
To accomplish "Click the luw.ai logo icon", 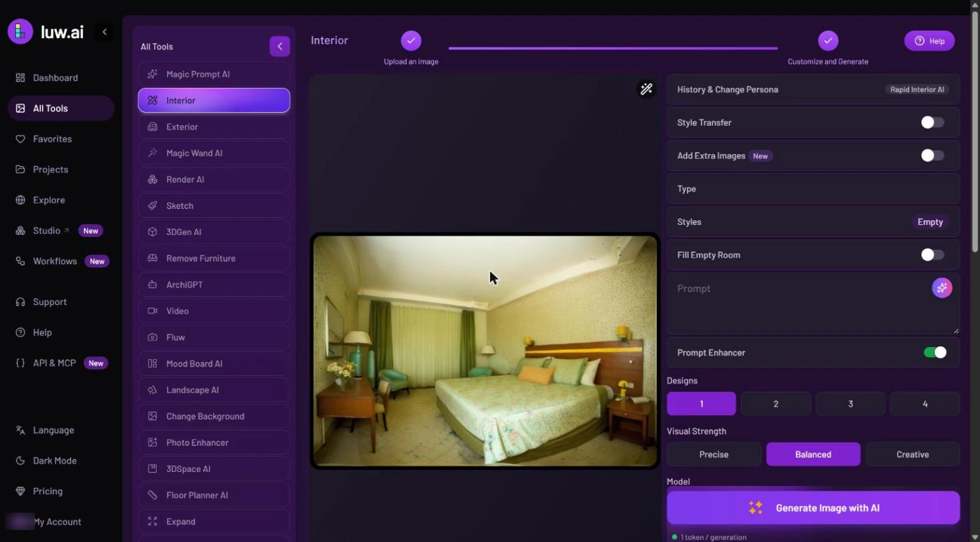I will pyautogui.click(x=20, y=31).
